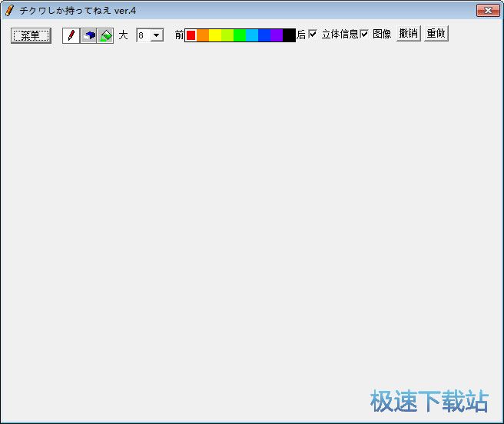Pick the yellow color swatch
This screenshot has height=424, width=504.
click(215, 35)
